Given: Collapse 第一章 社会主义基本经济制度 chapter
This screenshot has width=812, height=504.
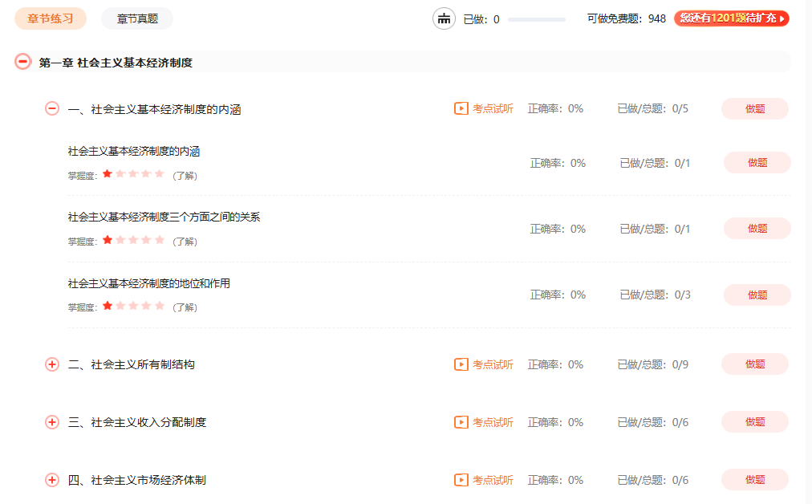Looking at the screenshot, I should pos(23,62).
